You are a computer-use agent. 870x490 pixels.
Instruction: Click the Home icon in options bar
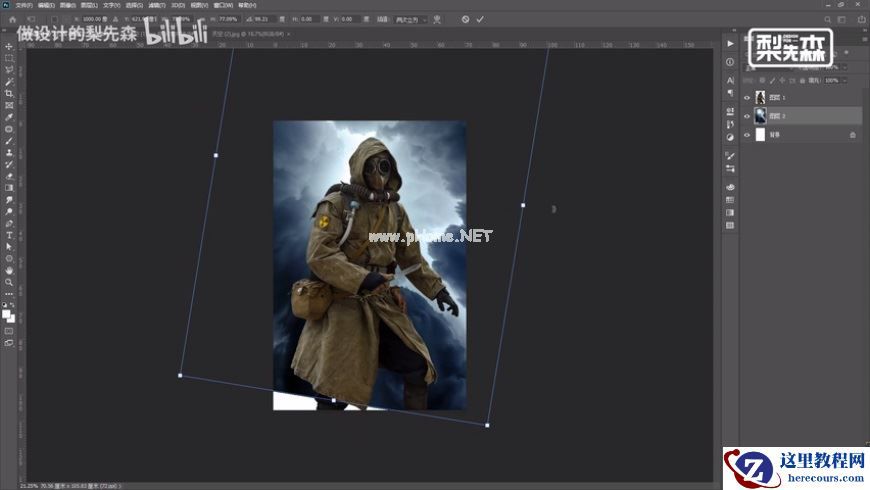click(x=13, y=19)
